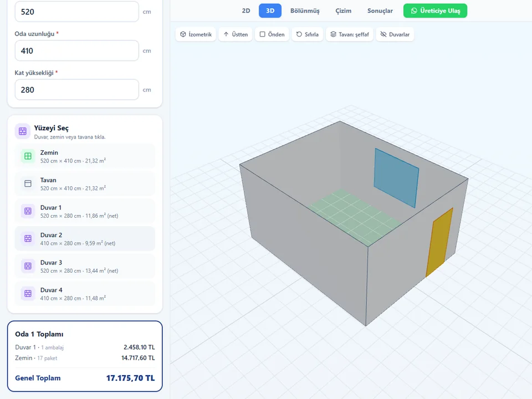Screen dimensions: 532x399
Task: Reset the view with Sıfırla
Action: (308, 34)
